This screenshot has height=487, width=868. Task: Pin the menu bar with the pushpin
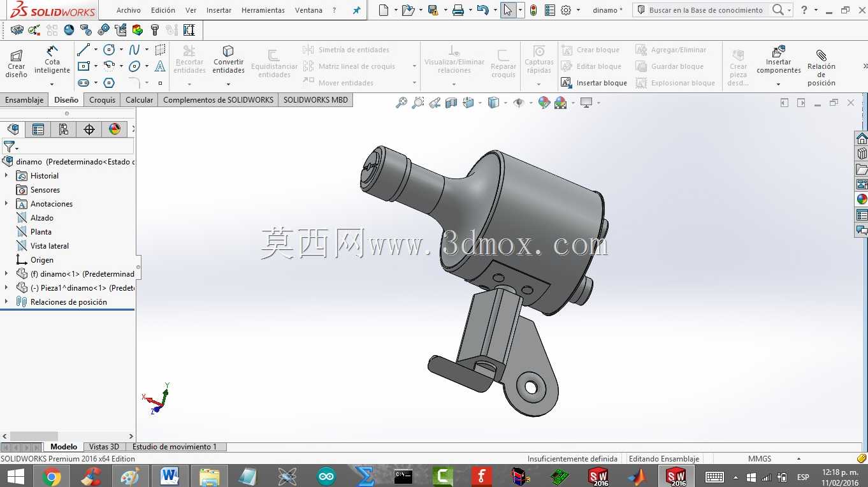(356, 10)
